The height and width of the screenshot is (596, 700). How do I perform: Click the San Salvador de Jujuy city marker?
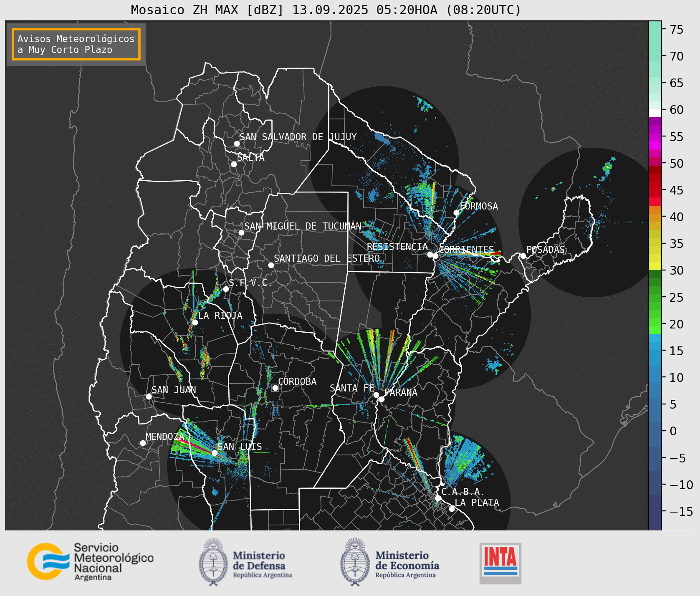pyautogui.click(x=237, y=144)
